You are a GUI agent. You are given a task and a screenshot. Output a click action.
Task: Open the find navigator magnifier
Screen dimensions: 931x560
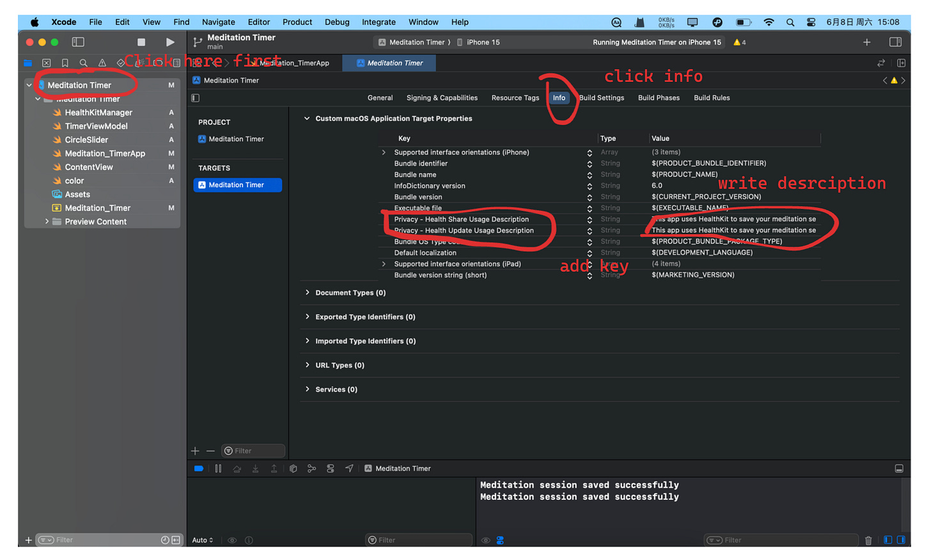point(84,63)
